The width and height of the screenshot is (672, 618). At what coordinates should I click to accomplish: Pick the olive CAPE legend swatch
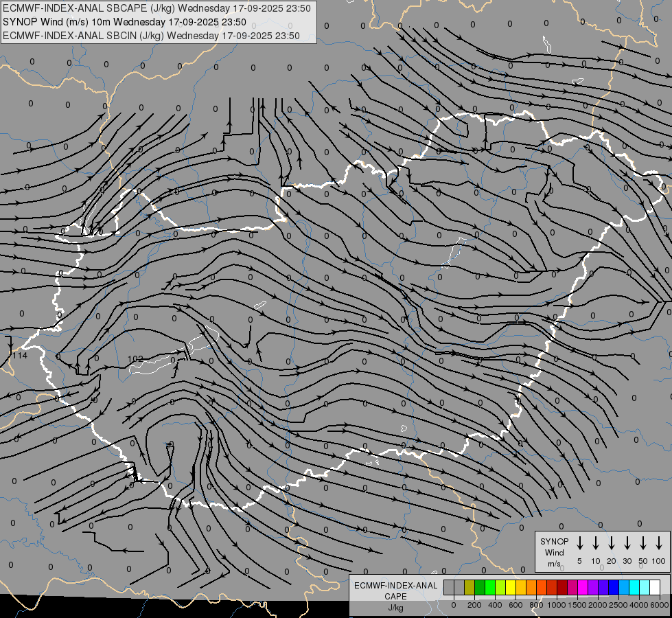pyautogui.click(x=470, y=587)
